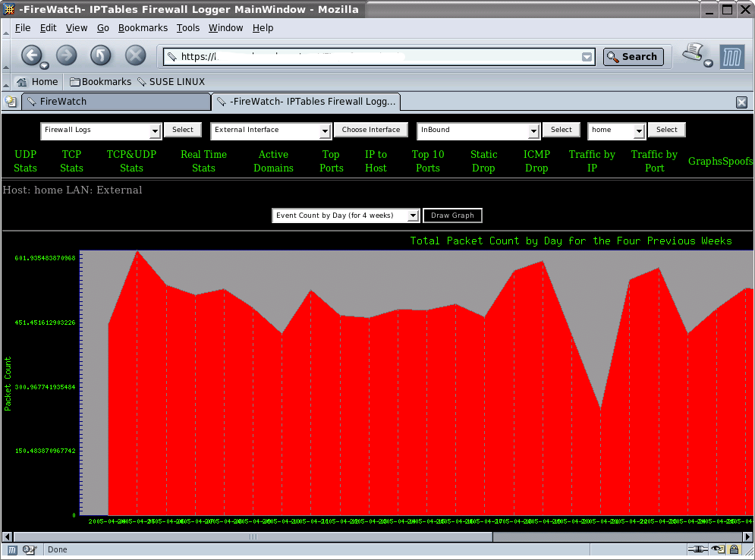Click the new tab icon left of tabs
The image size is (755, 560).
[x=11, y=101]
